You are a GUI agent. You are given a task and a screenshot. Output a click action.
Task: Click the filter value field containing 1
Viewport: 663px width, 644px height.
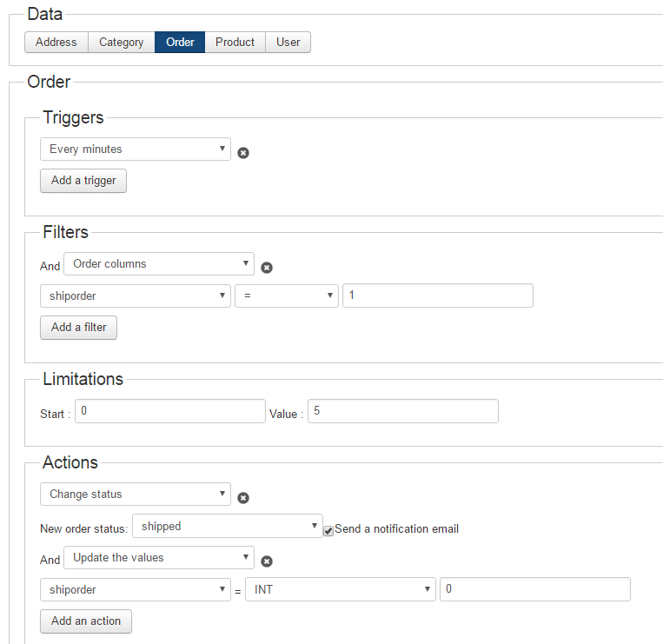(x=438, y=295)
